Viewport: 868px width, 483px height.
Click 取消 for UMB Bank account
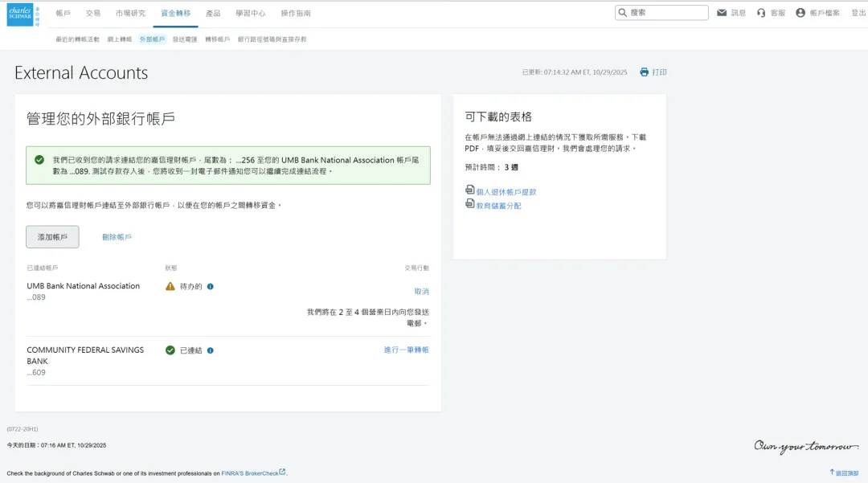422,291
